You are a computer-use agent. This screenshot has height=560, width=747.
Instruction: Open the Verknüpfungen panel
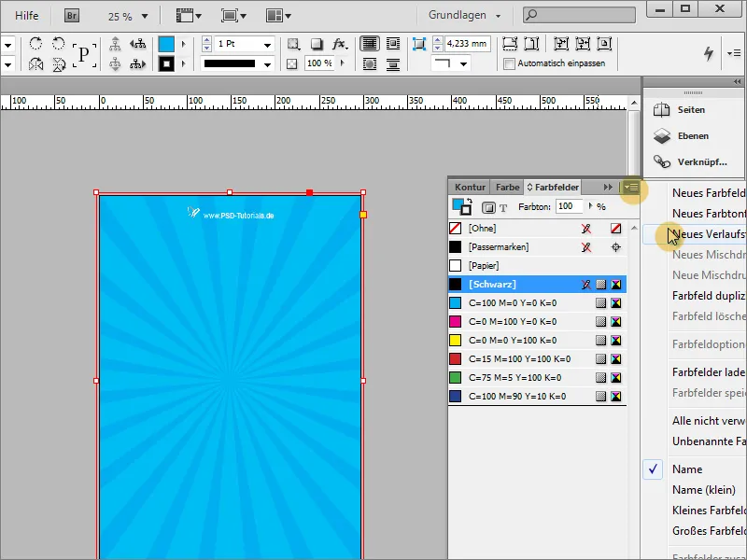pyautogui.click(x=693, y=162)
